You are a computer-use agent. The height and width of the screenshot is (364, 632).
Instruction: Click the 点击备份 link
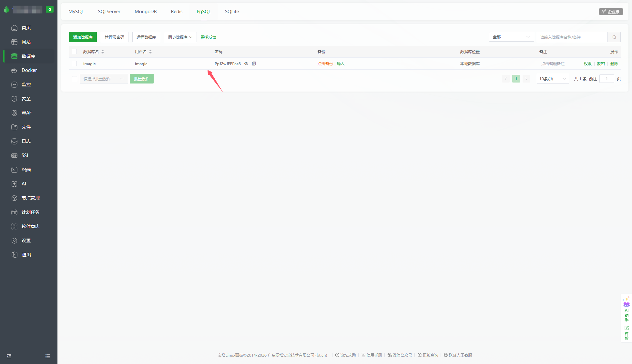(x=325, y=64)
